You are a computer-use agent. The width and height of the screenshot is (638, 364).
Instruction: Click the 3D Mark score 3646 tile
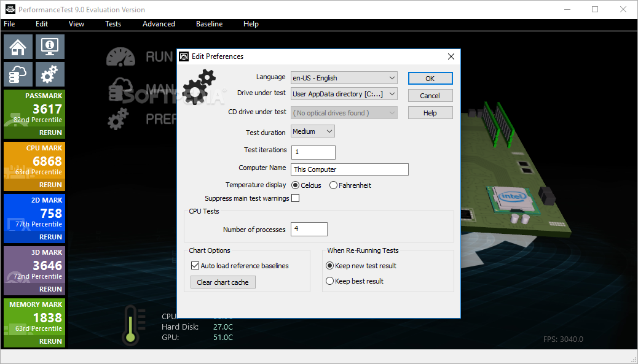(x=34, y=271)
